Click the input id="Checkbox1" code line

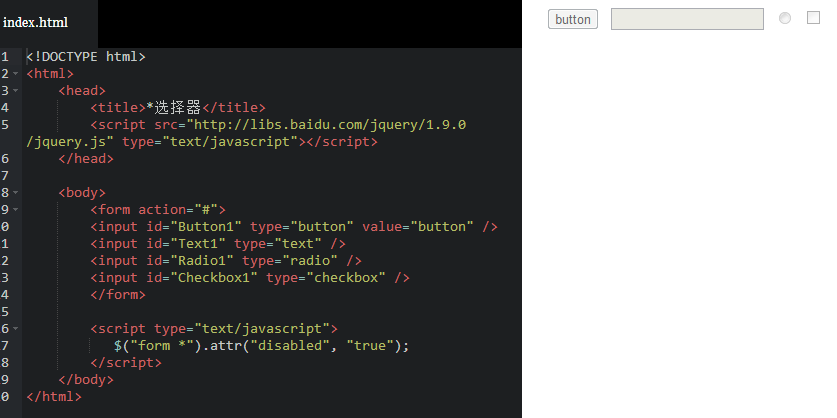250,278
